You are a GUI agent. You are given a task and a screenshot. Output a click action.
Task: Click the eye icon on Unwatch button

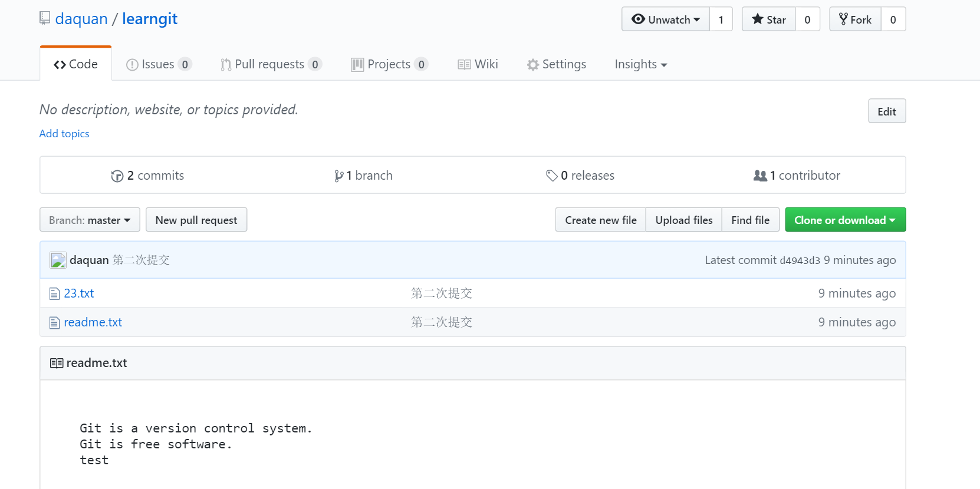[x=638, y=19]
